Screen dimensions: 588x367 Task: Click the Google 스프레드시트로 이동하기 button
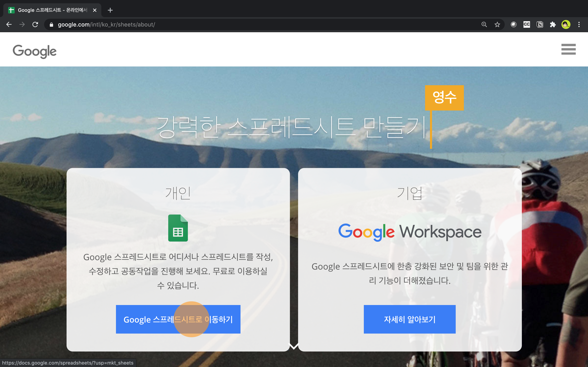click(178, 319)
